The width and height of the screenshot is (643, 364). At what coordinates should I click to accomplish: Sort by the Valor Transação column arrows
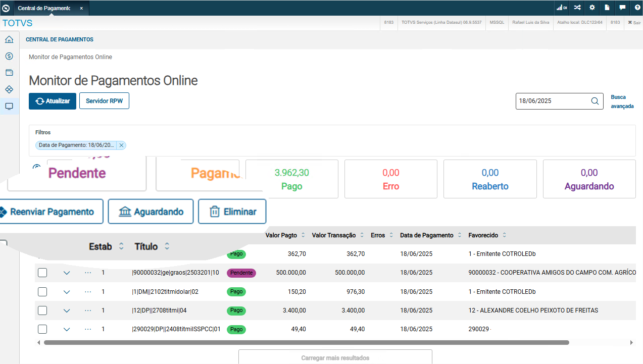coord(362,235)
